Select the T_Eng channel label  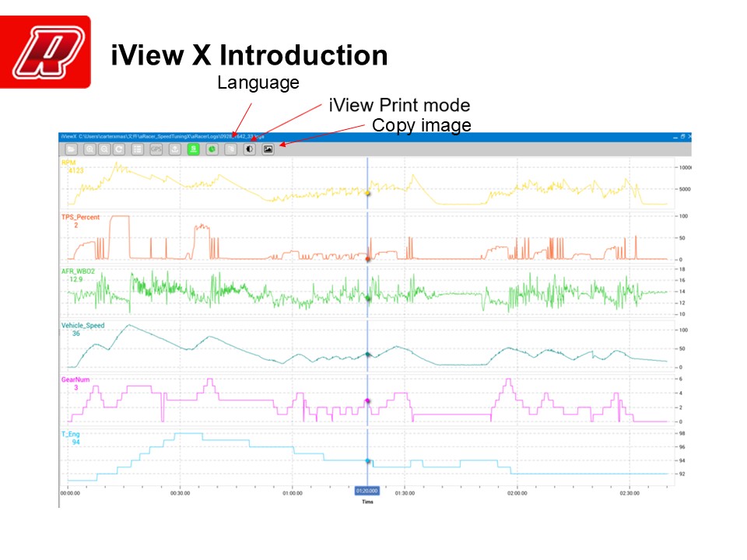pyautogui.click(x=70, y=434)
